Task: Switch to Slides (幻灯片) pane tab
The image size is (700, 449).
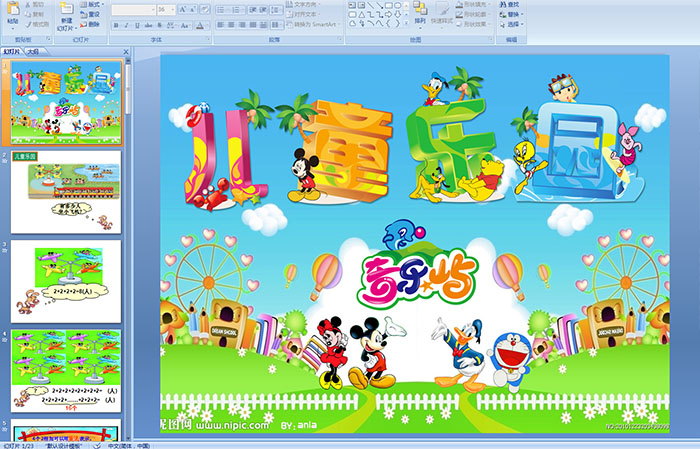Action: click(x=11, y=51)
